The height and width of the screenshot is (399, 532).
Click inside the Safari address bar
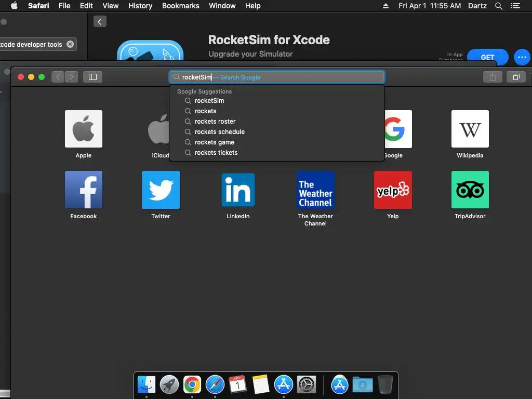[x=277, y=77]
